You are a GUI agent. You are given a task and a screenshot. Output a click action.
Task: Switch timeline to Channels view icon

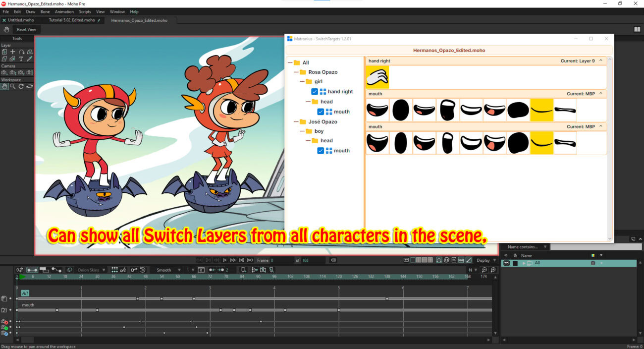[32, 270]
